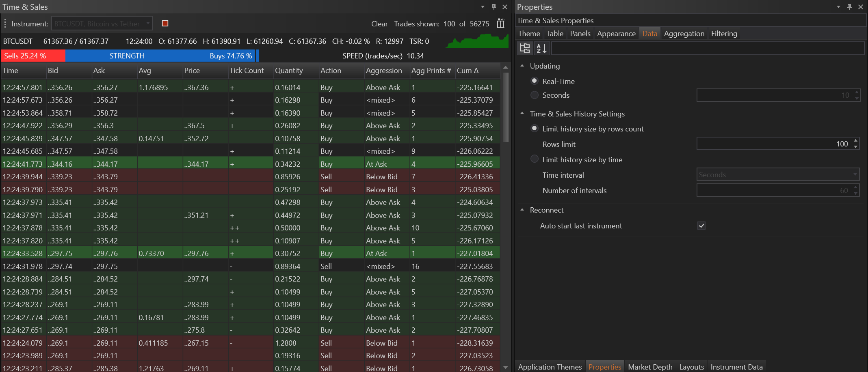Click the alphabetical sort icon in Properties

[x=541, y=48]
